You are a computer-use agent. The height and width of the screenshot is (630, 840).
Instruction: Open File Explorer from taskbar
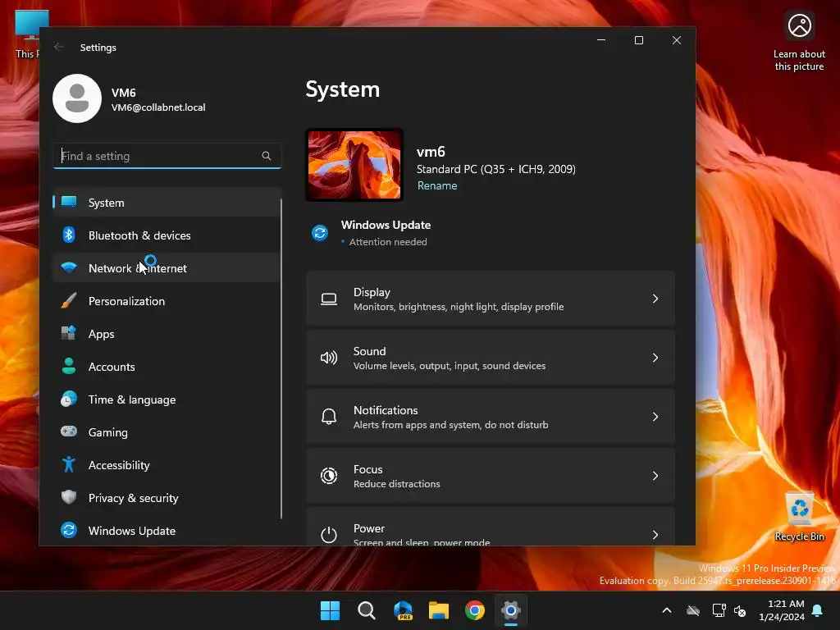(x=439, y=610)
